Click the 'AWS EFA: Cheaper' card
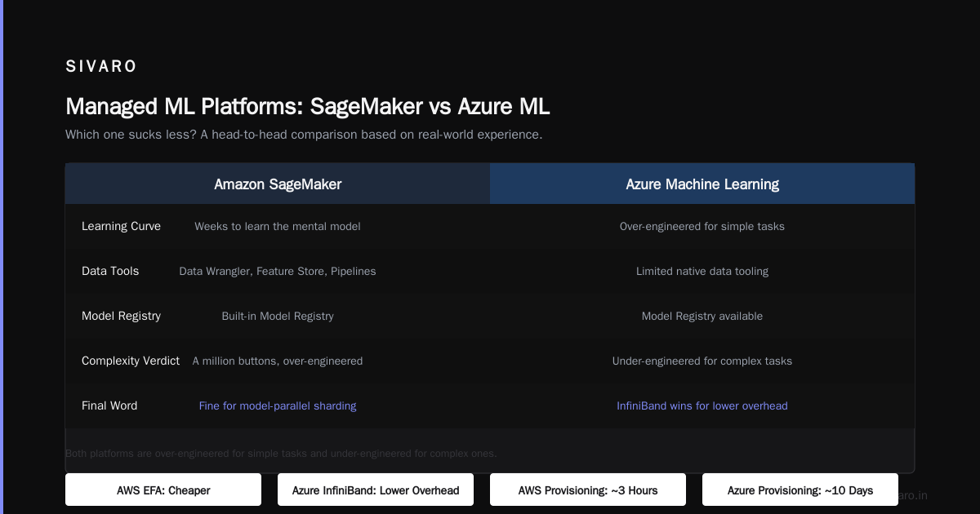Screen dimensions: 980x514 point(163,490)
